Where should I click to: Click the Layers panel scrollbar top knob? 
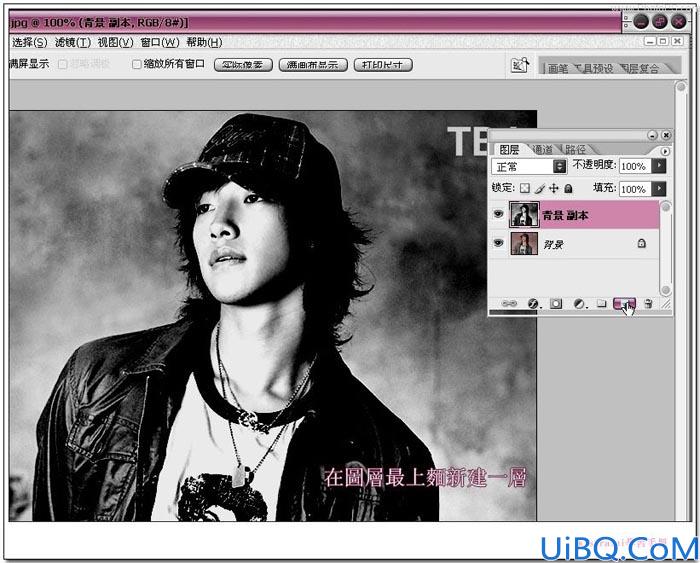point(665,207)
